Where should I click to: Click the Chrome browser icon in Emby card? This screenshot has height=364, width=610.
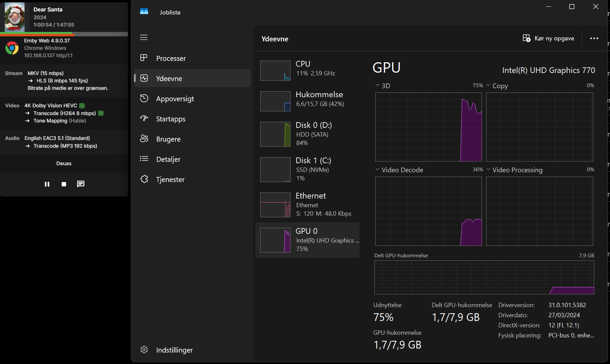click(12, 48)
